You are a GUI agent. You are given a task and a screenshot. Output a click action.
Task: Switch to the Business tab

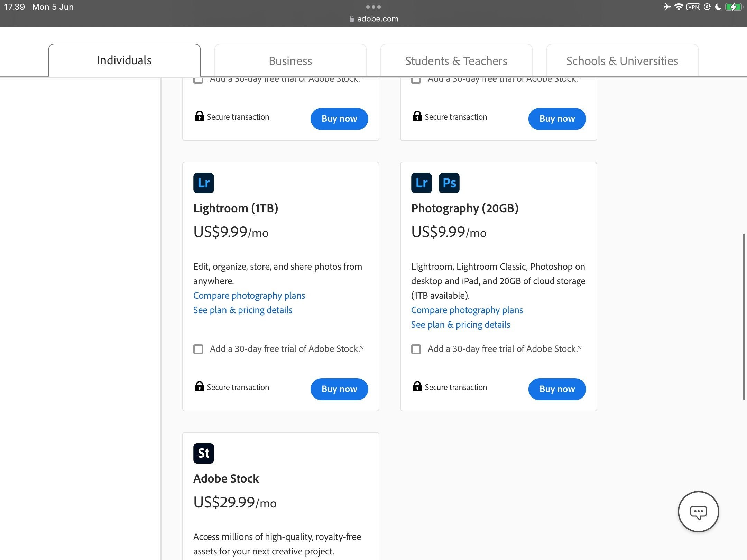click(290, 60)
